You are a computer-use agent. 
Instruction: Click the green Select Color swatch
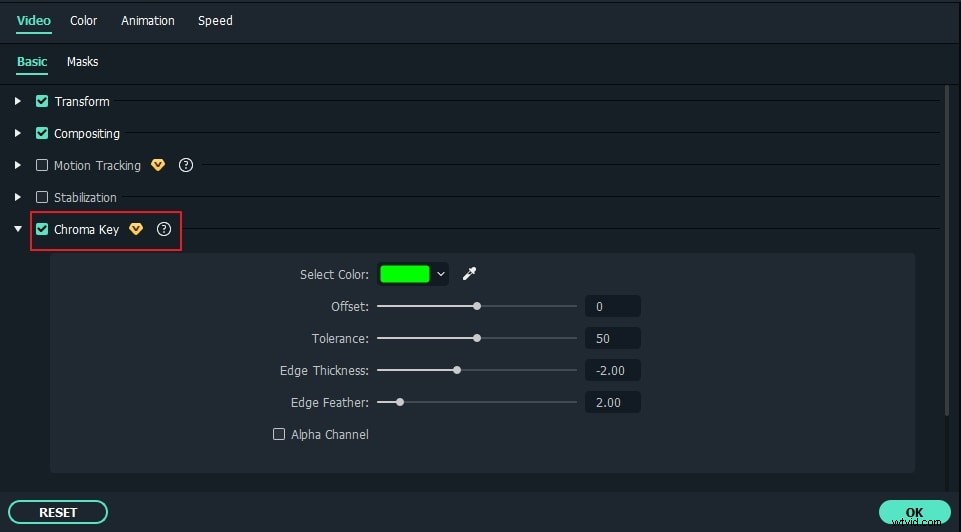point(405,274)
